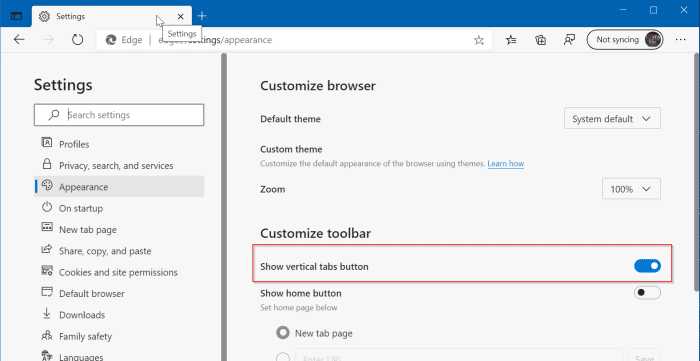Minimize the Edge window

[x=623, y=10]
